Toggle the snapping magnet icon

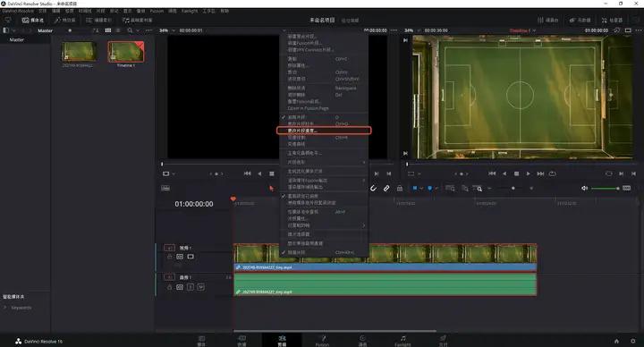click(x=373, y=188)
